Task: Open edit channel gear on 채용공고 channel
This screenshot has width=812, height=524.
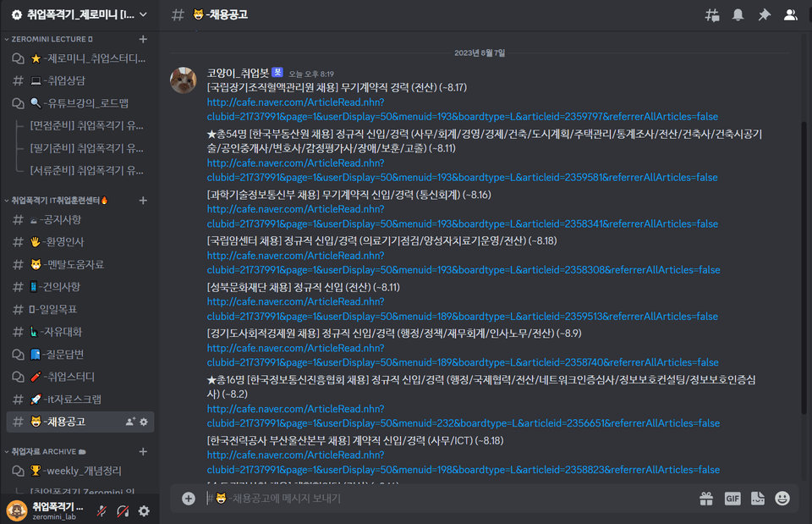Action: click(x=144, y=422)
